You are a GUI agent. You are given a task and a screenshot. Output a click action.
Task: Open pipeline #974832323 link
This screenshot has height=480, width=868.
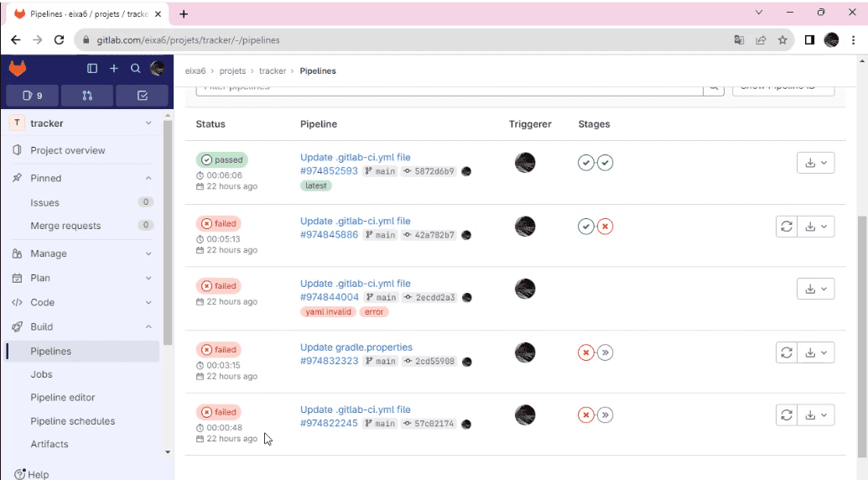(x=329, y=361)
